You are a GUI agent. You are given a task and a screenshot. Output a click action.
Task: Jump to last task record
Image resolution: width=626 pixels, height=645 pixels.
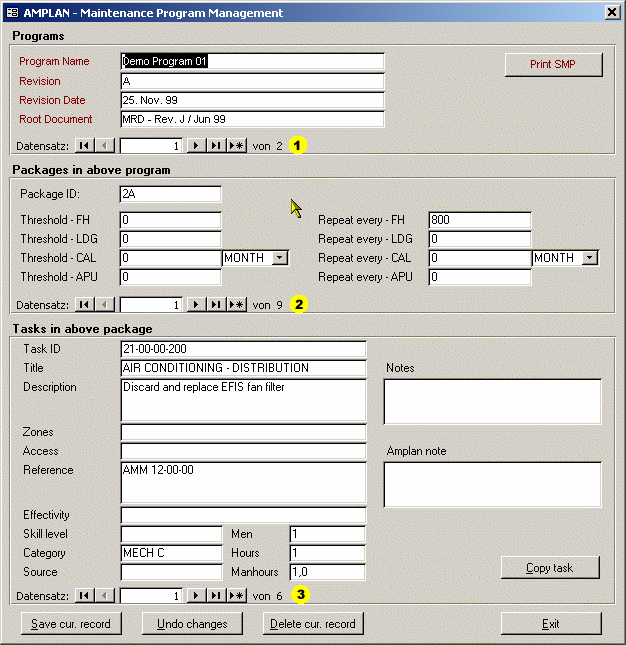click(216, 595)
